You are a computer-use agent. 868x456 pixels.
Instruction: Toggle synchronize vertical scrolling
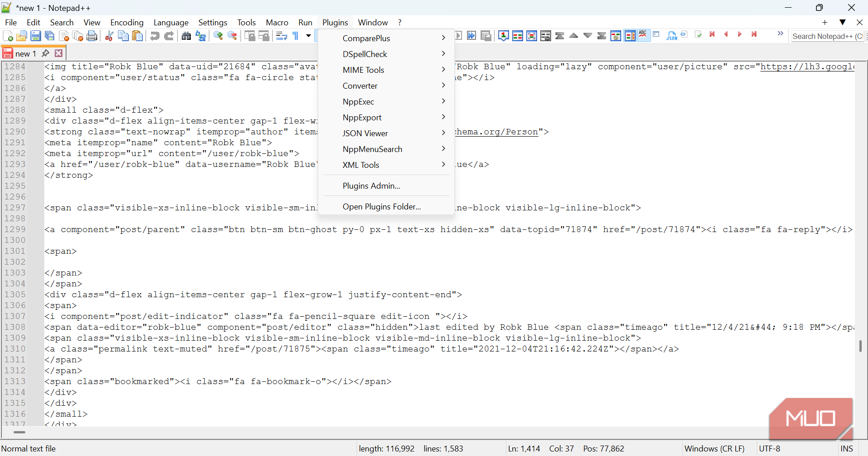pos(250,36)
